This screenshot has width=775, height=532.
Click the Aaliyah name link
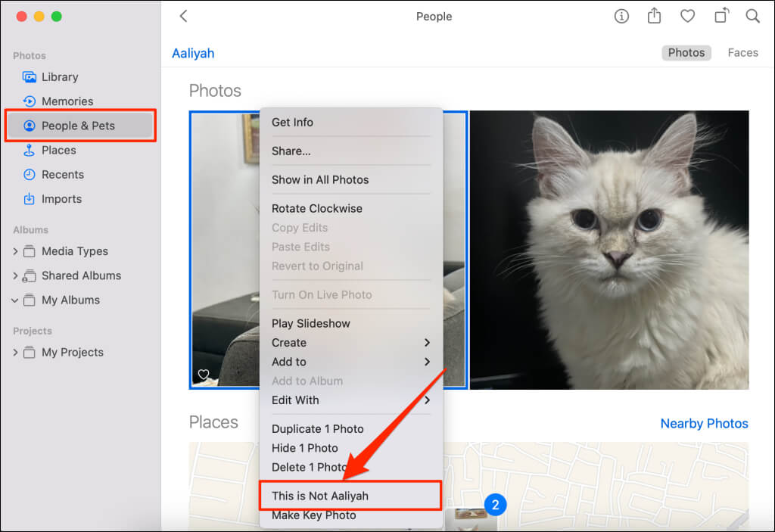coord(193,54)
